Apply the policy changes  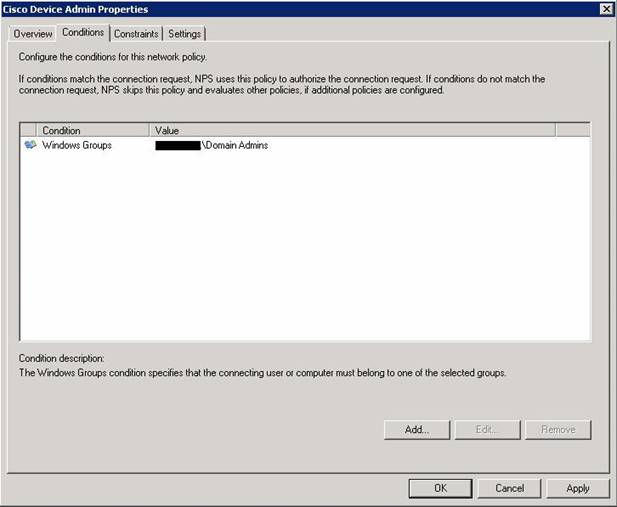[577, 488]
